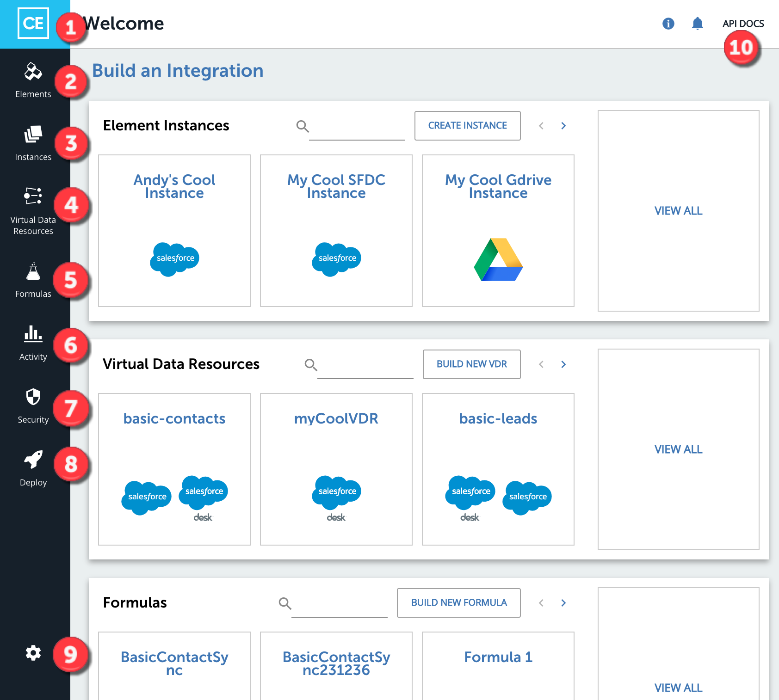This screenshot has height=700, width=779.
Task: Open the basic-leads VDR title
Action: coord(498,419)
